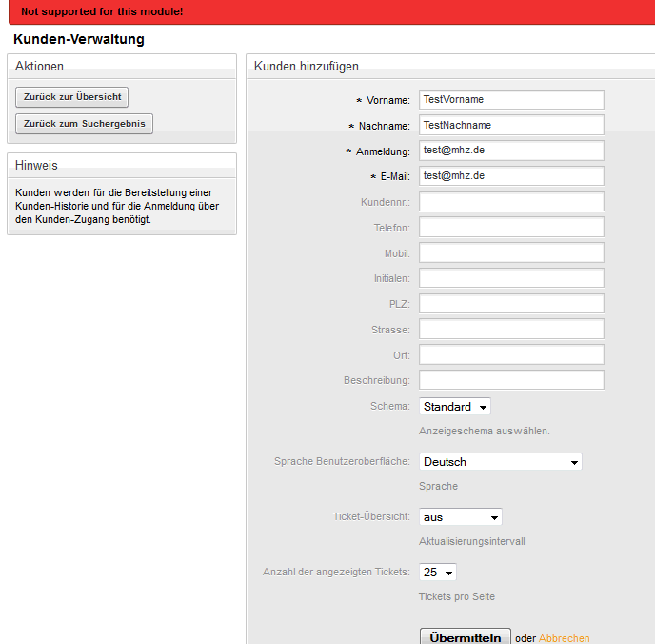This screenshot has height=644, width=655.
Task: Open the Schema dropdown showing Standard
Action: pos(454,406)
